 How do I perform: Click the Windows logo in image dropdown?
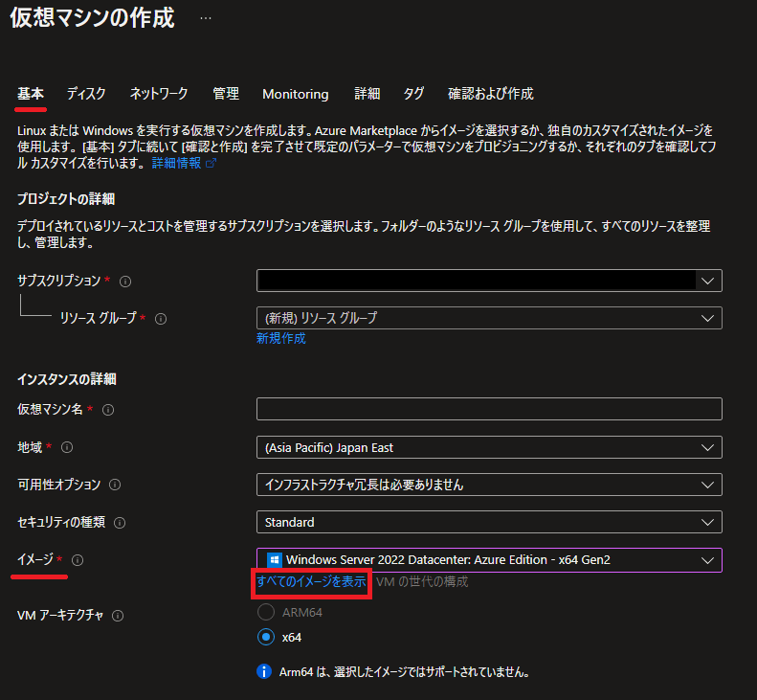[275, 560]
